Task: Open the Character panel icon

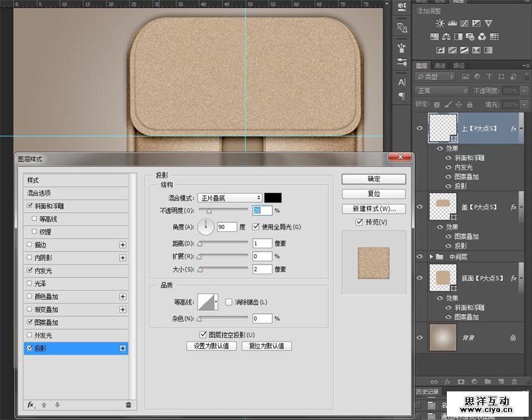Action: coord(402,82)
